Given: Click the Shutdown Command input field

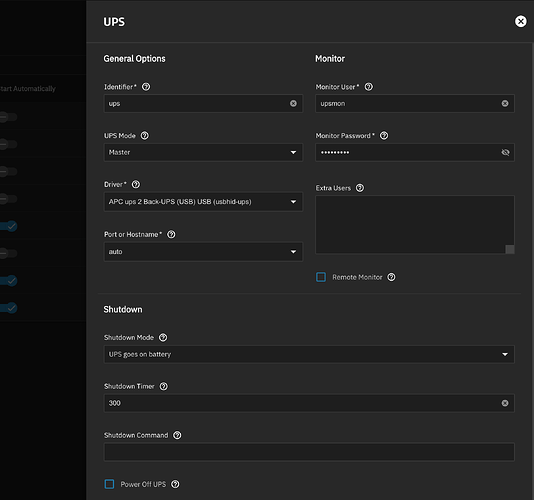Looking at the screenshot, I should 309,452.
